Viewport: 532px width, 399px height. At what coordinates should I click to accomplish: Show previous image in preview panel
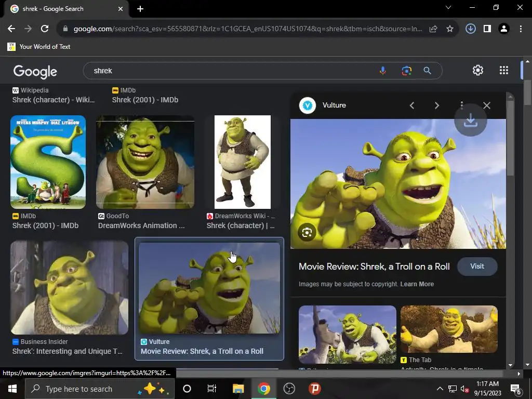tap(412, 105)
